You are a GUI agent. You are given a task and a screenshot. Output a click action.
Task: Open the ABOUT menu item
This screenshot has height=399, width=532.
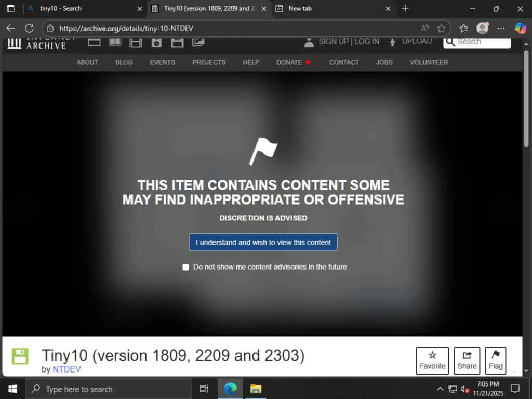click(87, 62)
